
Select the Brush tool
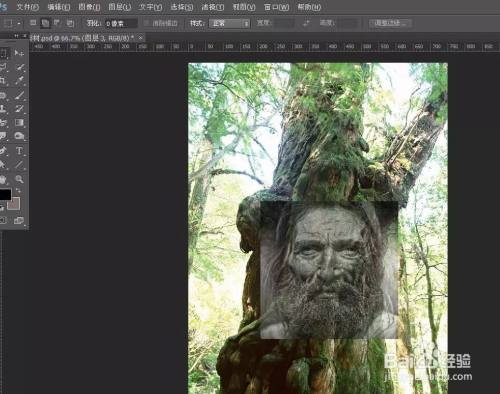(x=19, y=95)
